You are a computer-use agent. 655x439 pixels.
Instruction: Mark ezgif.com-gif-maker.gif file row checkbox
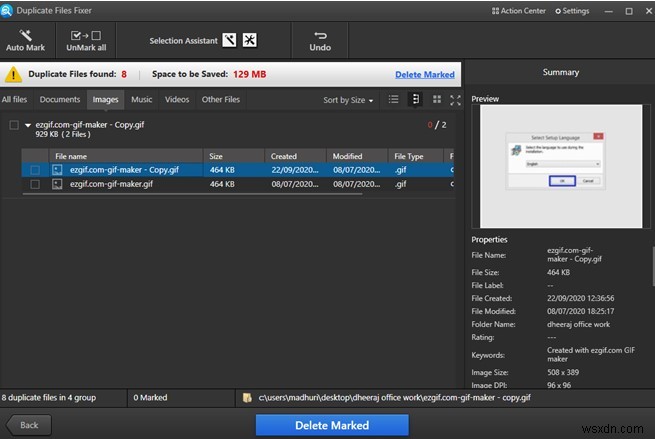(35, 184)
